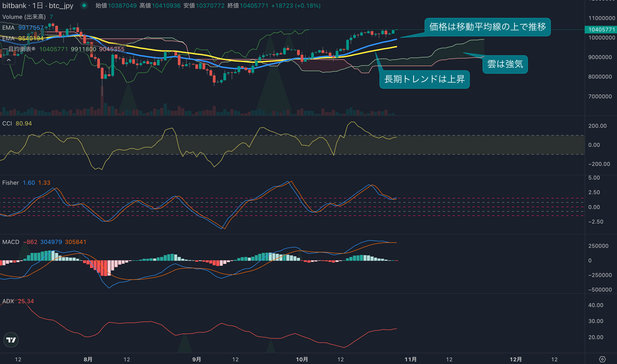Select the Volume (出来高) indicator legend
Screen dimensions: 617x364
pos(24,17)
